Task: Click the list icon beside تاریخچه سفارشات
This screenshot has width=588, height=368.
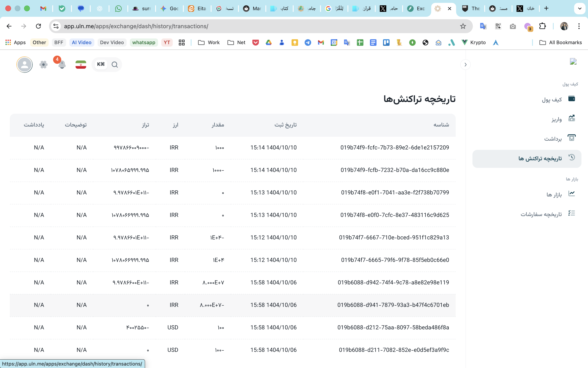Action: pos(572,213)
